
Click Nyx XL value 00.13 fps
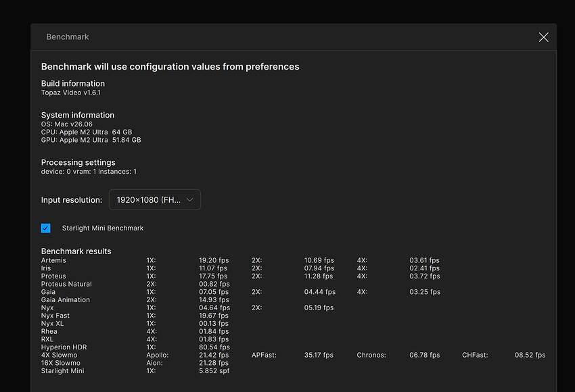(213, 324)
